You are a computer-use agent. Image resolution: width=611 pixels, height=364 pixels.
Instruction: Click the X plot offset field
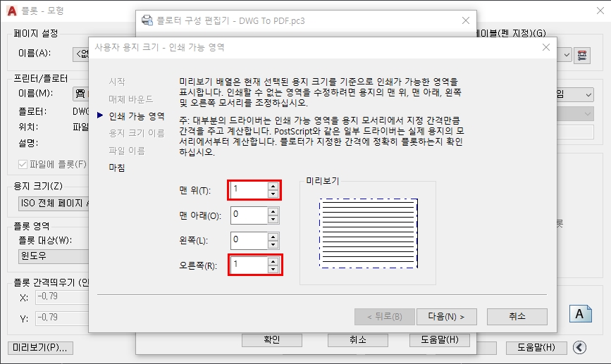62,297
